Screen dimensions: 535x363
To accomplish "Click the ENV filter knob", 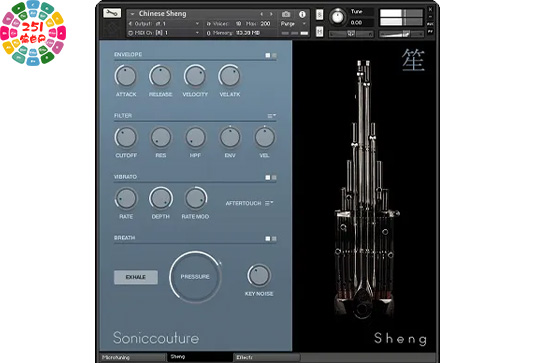I will (230, 137).
